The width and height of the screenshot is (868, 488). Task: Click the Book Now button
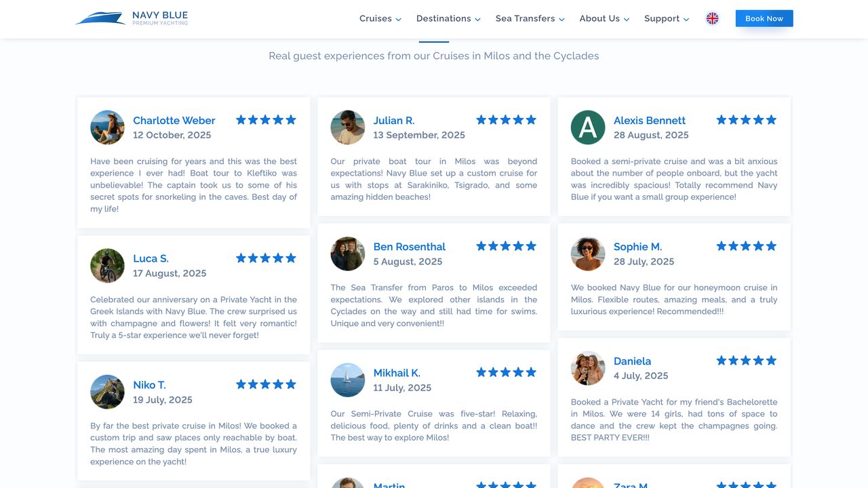point(764,18)
